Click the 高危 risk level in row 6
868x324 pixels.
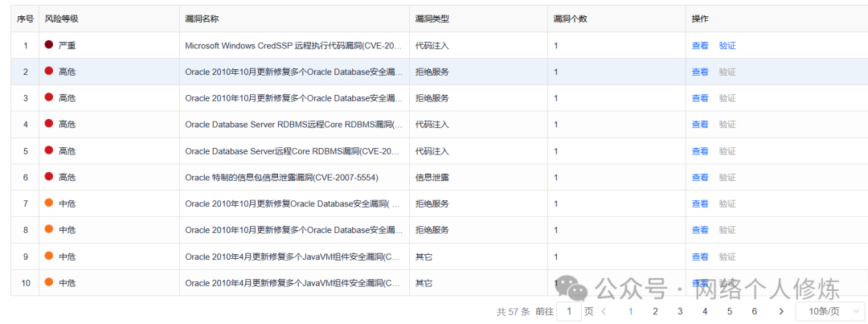tap(67, 177)
